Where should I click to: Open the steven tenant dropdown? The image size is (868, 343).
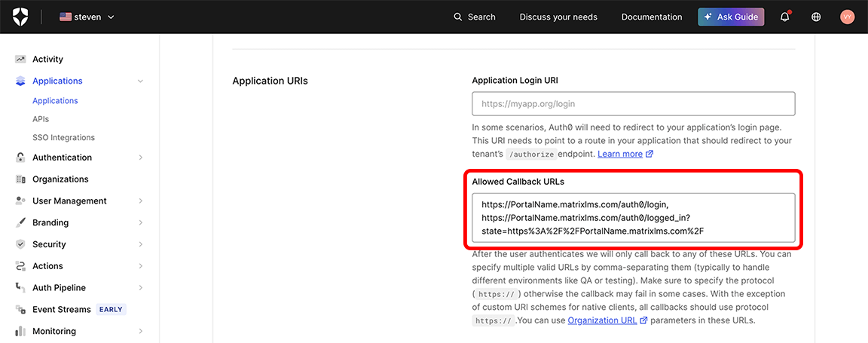87,17
